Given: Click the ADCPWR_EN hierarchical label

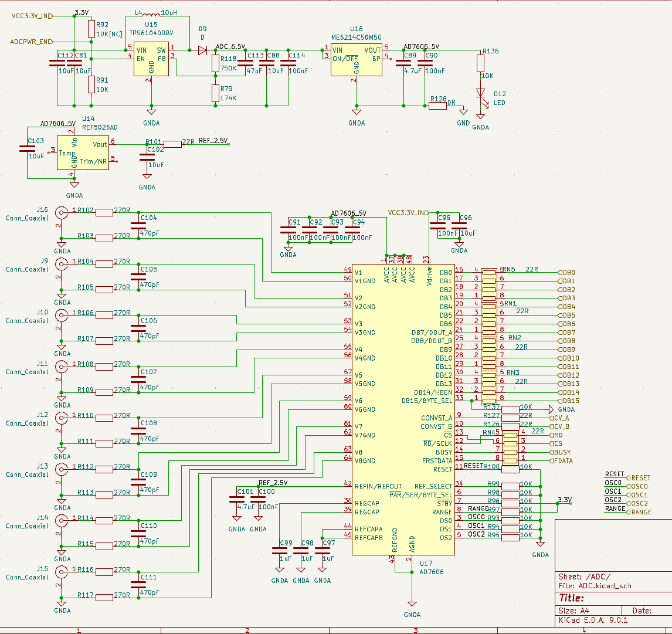Looking at the screenshot, I should 31,42.
